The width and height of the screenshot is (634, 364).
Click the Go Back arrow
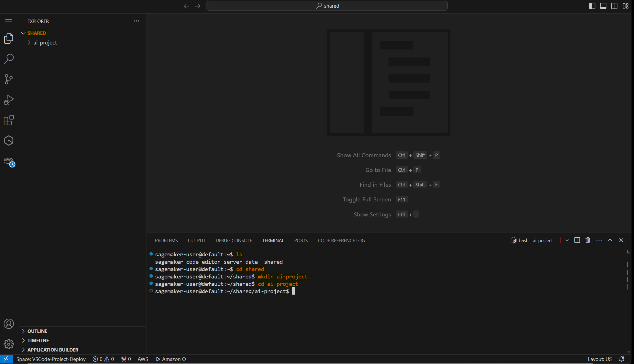(x=186, y=6)
